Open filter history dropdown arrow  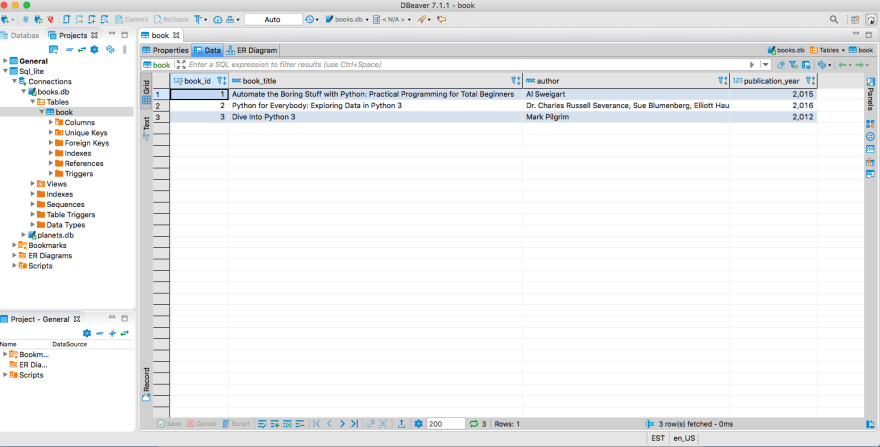click(x=766, y=65)
